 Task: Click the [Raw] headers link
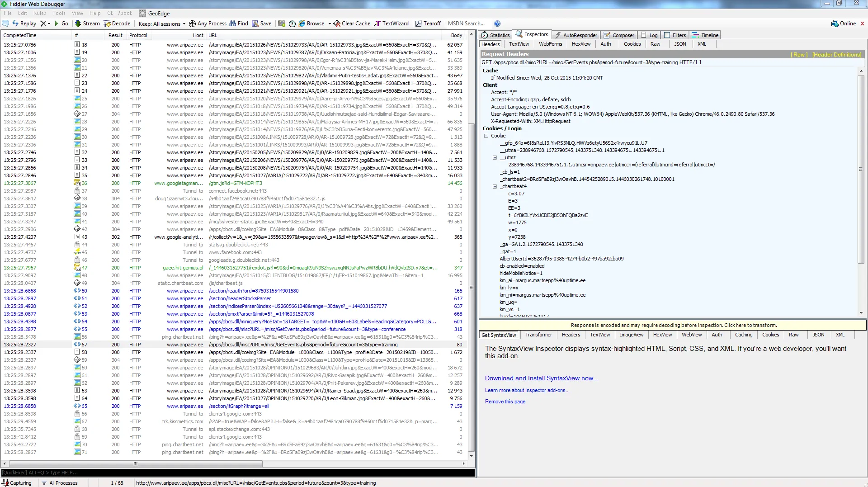(799, 54)
